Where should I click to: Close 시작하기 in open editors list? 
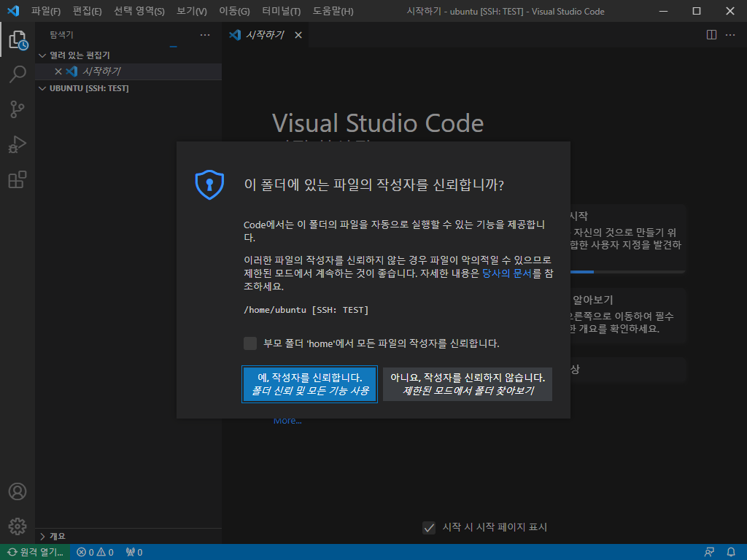(58, 71)
